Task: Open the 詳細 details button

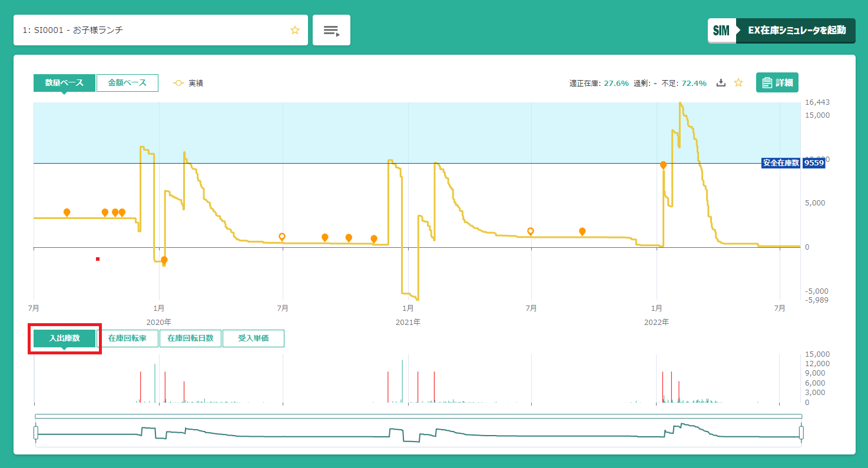Action: click(777, 83)
